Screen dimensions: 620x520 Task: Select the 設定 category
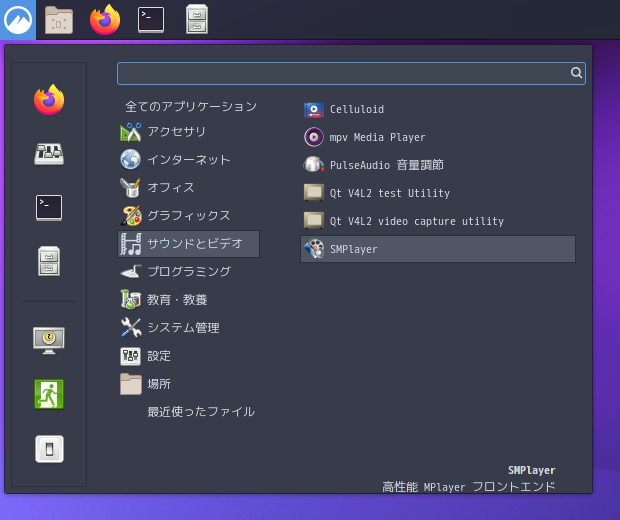click(x=189, y=356)
